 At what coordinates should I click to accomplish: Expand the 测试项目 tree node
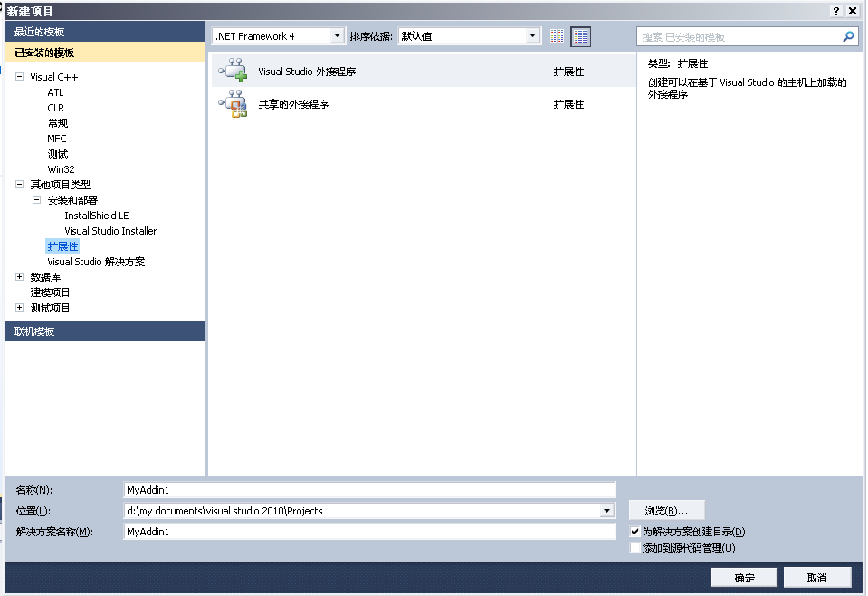click(x=19, y=308)
